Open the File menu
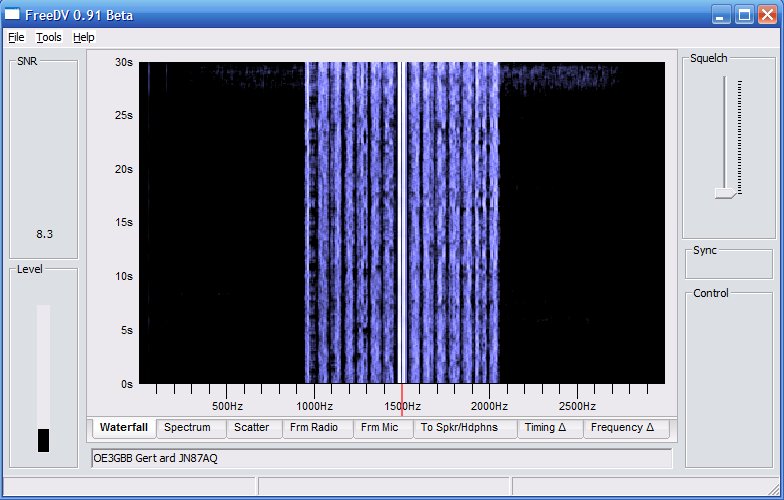The image size is (784, 500). pos(16,38)
